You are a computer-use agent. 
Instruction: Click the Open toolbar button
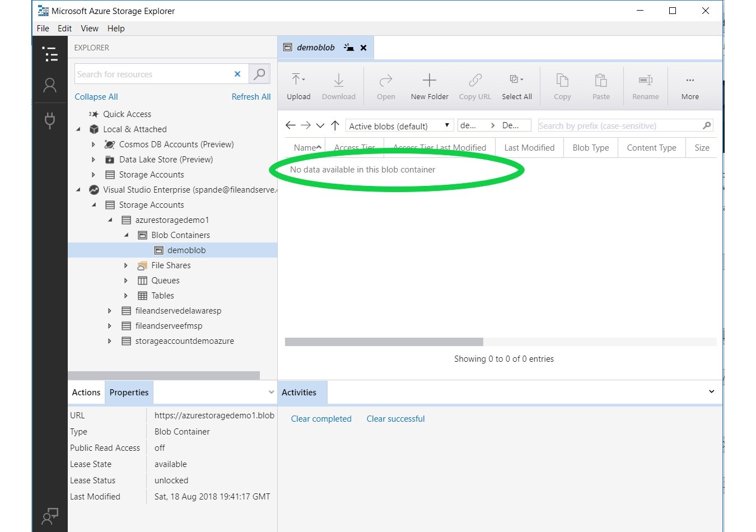[x=386, y=87]
